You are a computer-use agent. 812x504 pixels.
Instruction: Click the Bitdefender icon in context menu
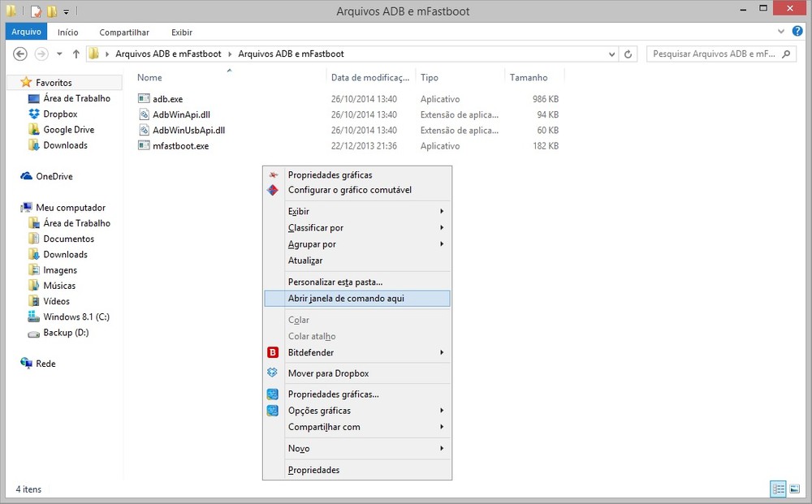point(273,353)
